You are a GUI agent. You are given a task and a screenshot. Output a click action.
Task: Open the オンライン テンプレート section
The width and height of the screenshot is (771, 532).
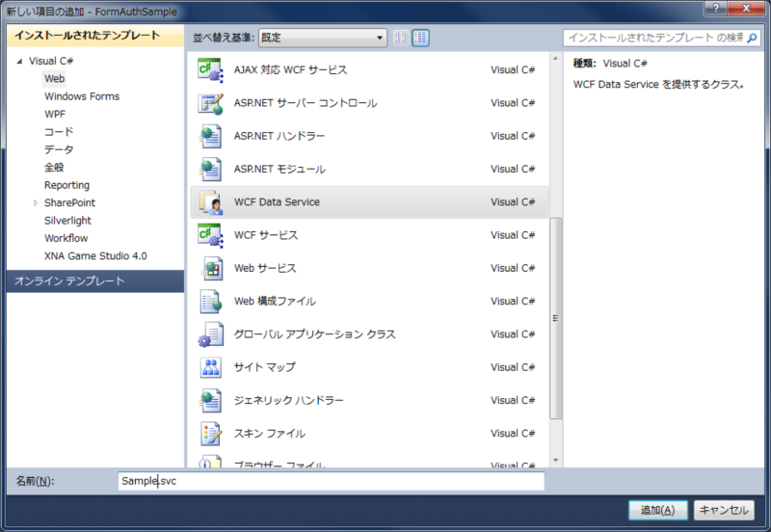point(95,281)
